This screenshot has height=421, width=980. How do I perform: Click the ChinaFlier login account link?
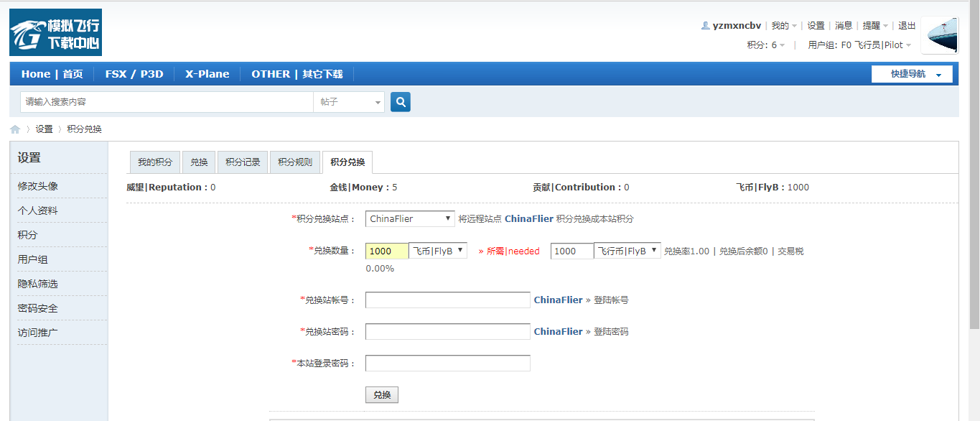pos(558,300)
